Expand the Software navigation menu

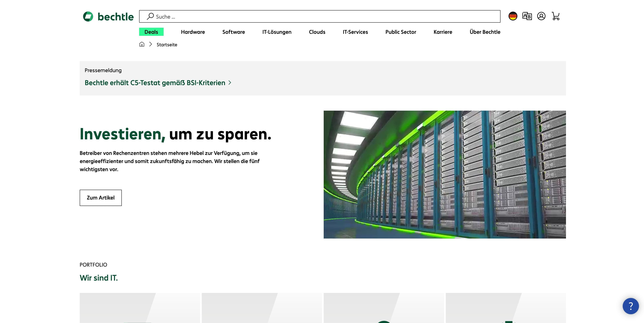coord(234,32)
